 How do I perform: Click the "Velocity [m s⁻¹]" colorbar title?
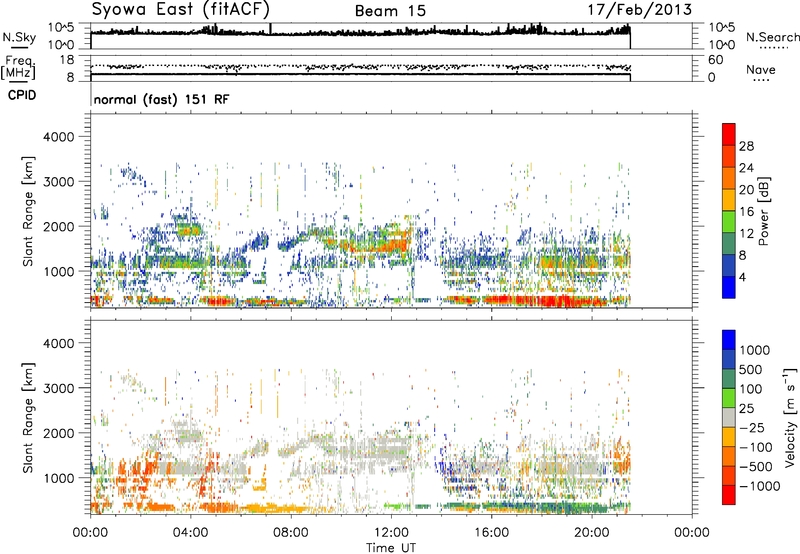(790, 417)
